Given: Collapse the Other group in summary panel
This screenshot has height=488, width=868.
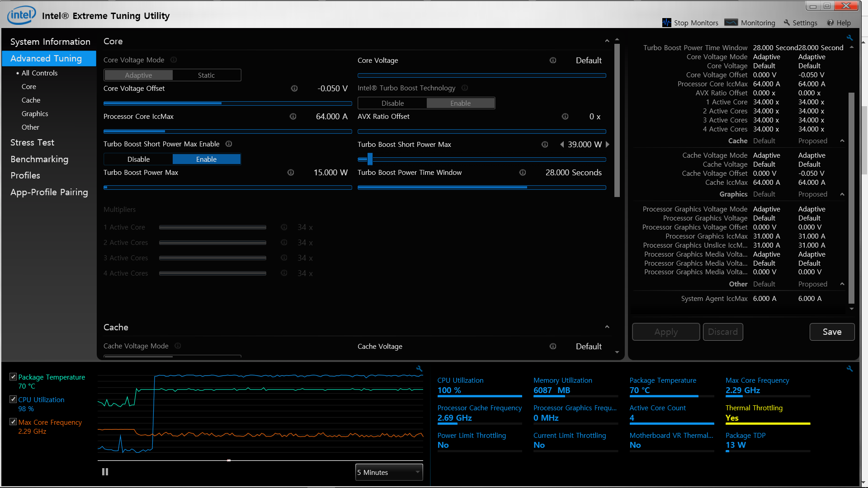Looking at the screenshot, I should pos(842,284).
